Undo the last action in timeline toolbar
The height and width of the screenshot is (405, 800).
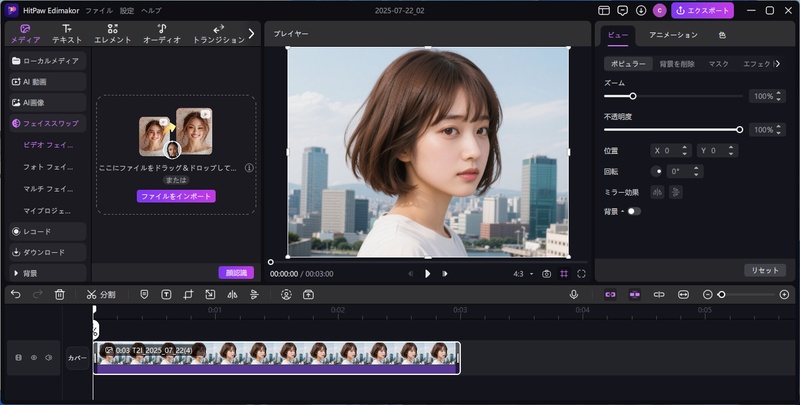16,294
